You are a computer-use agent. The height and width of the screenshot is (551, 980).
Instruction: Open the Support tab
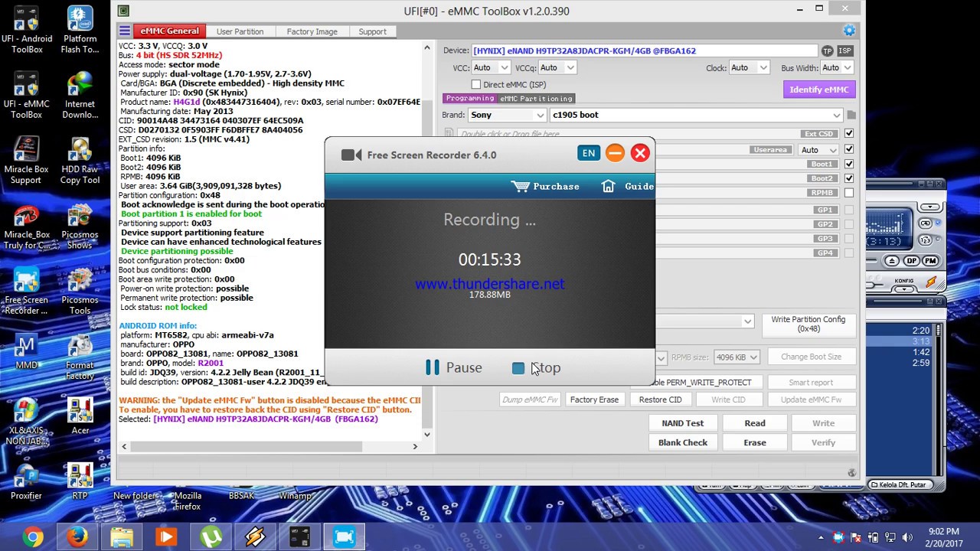tap(372, 31)
